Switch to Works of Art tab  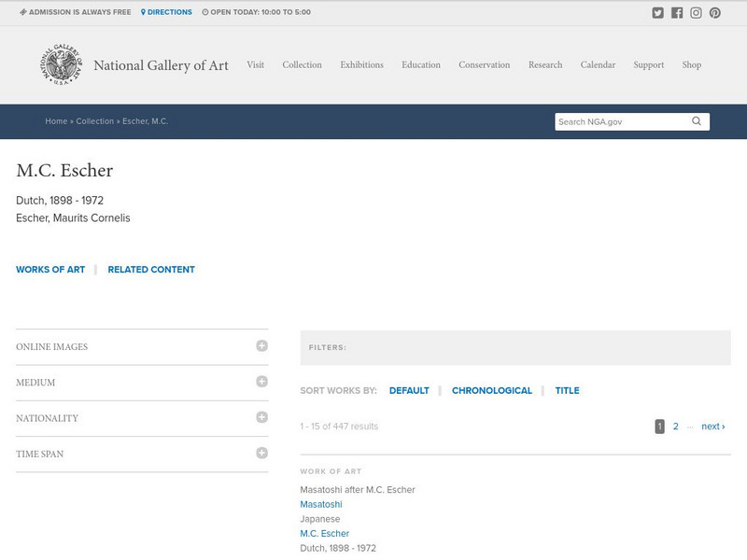(50, 270)
